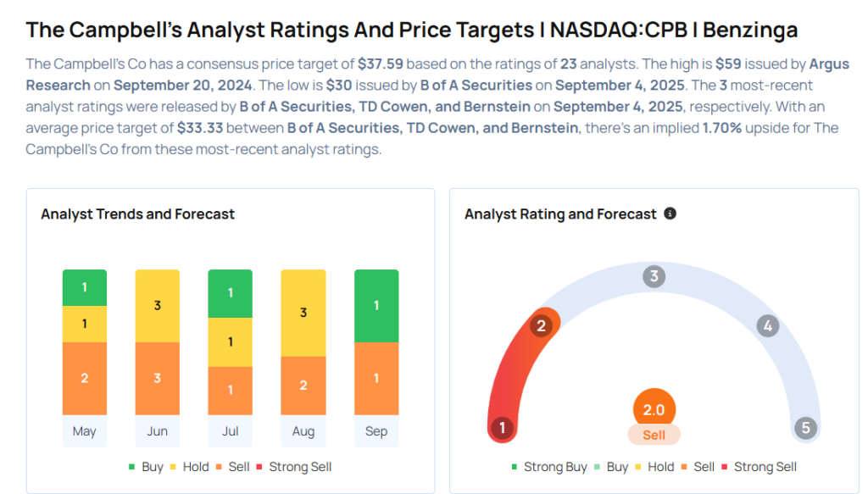Click gauge marker number 4
The image size is (868, 494).
click(767, 325)
